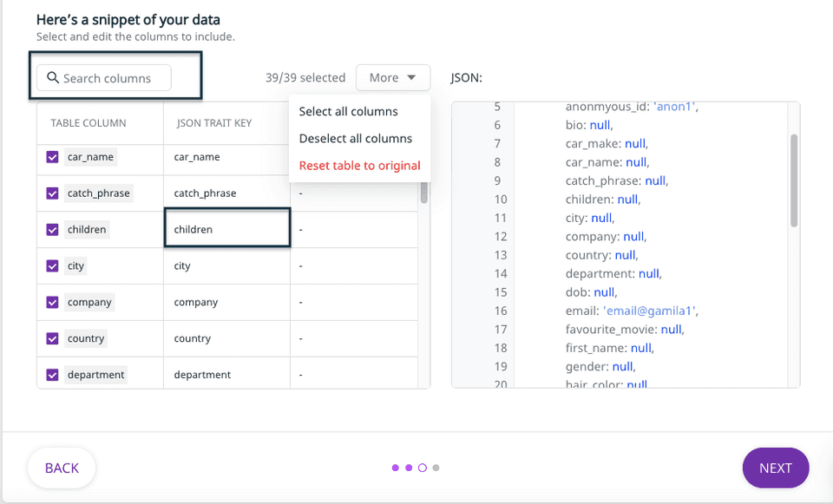Screen dimensions: 833x504
Task: Toggle the company column checkbox
Action: point(52,303)
